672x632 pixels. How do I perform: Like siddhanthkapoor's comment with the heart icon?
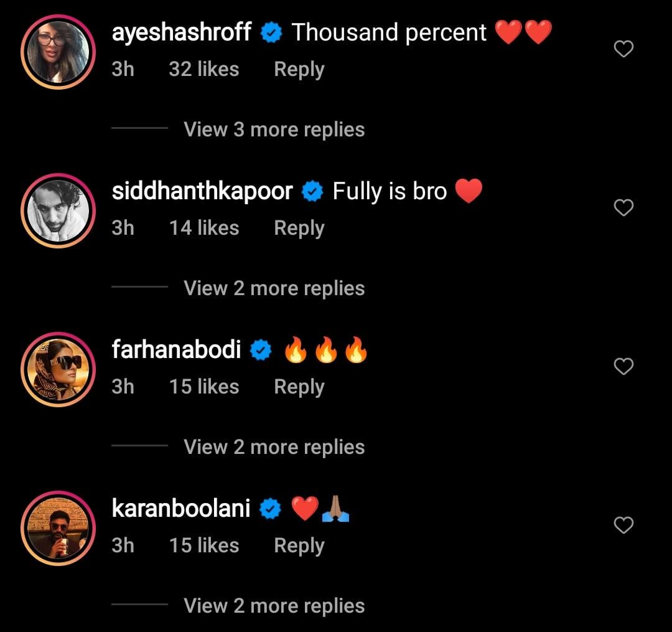(x=623, y=207)
